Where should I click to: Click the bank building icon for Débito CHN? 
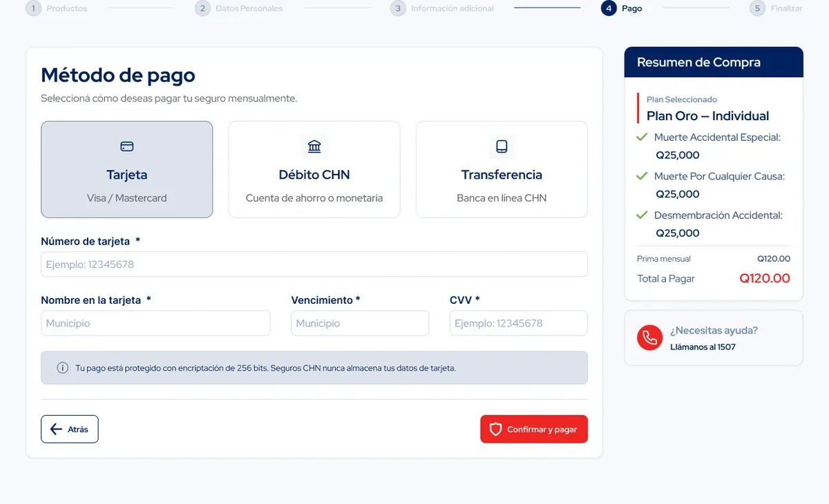click(x=314, y=146)
